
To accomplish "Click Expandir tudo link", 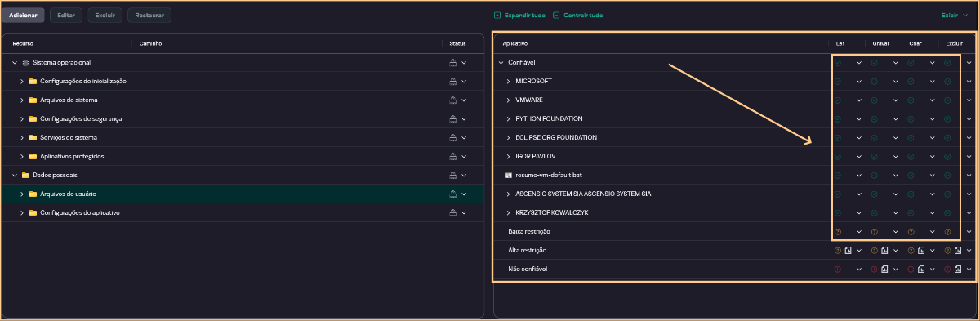I will (519, 15).
